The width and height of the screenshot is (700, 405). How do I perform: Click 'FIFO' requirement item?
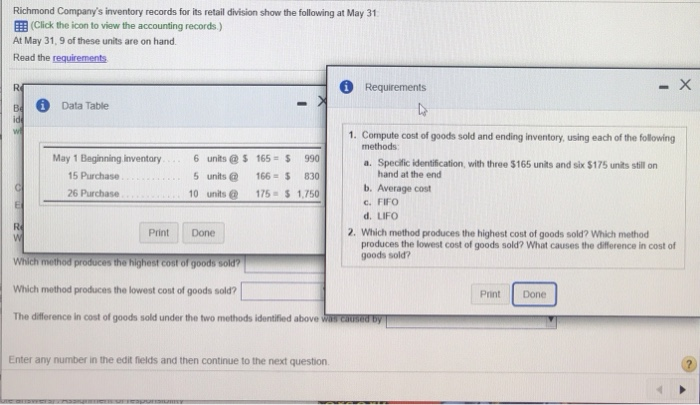[x=388, y=202]
